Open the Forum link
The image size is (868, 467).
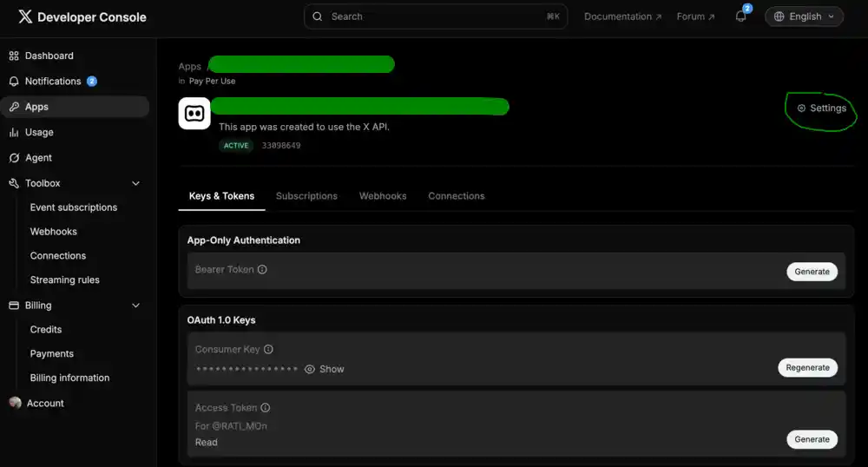click(695, 16)
